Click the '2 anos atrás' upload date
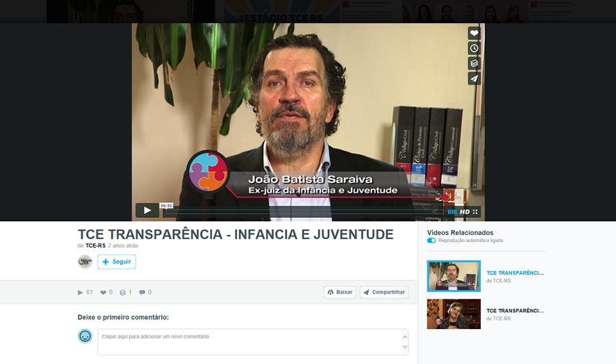Screen dimensions: 616x364 point(123,245)
